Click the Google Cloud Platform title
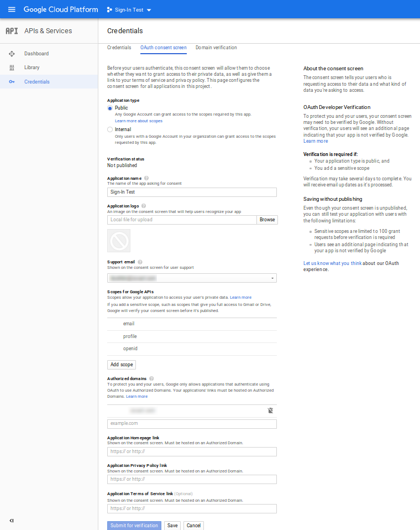Image resolution: width=420 pixels, height=530 pixels. [x=61, y=9]
